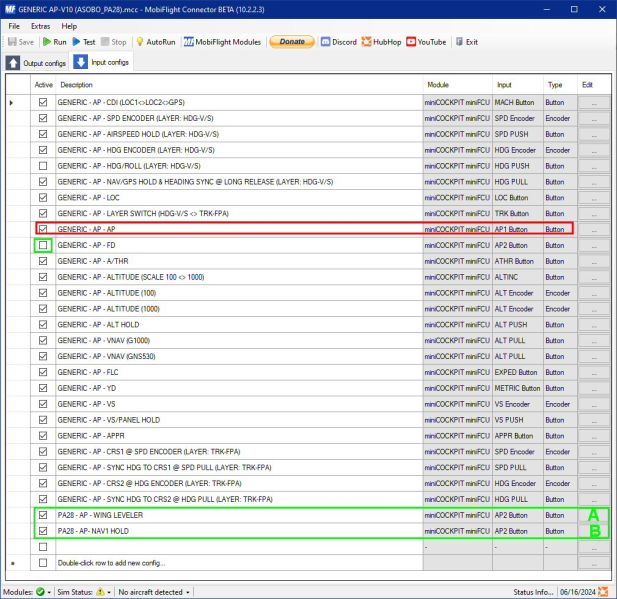Open the Sim Status dropdown arrow
The height and width of the screenshot is (599, 617).
tap(109, 592)
